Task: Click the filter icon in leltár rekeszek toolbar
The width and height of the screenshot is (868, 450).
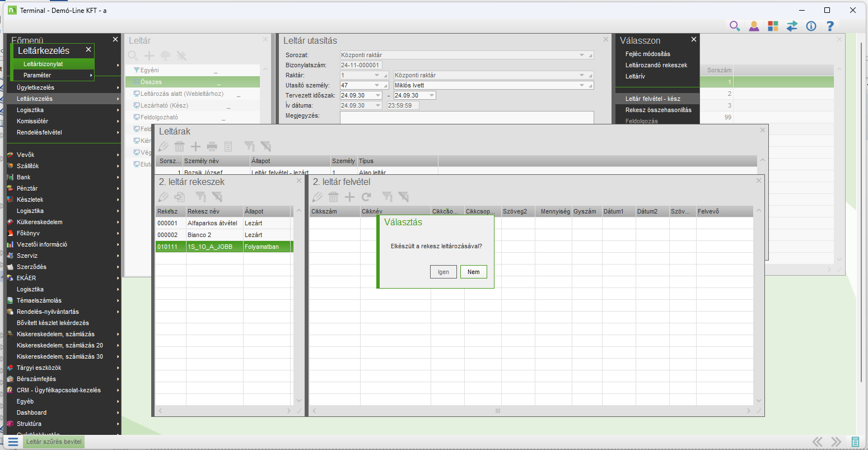Action: (x=200, y=197)
